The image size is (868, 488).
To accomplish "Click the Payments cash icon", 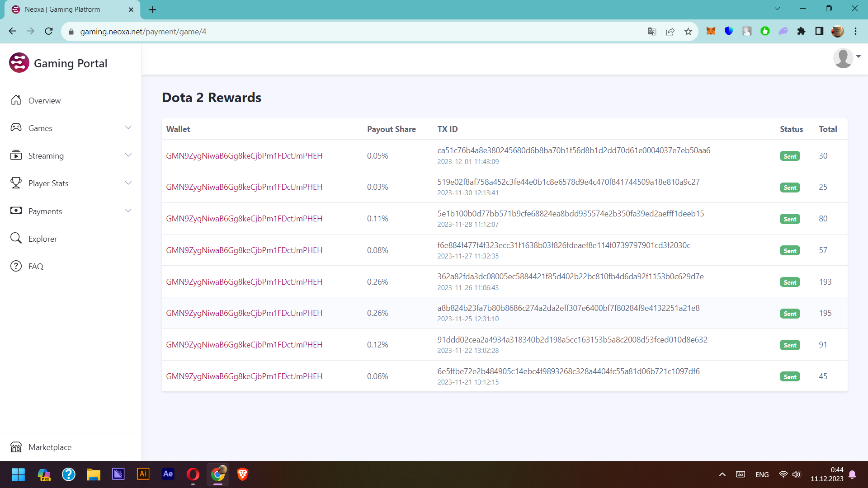I will [x=16, y=211].
